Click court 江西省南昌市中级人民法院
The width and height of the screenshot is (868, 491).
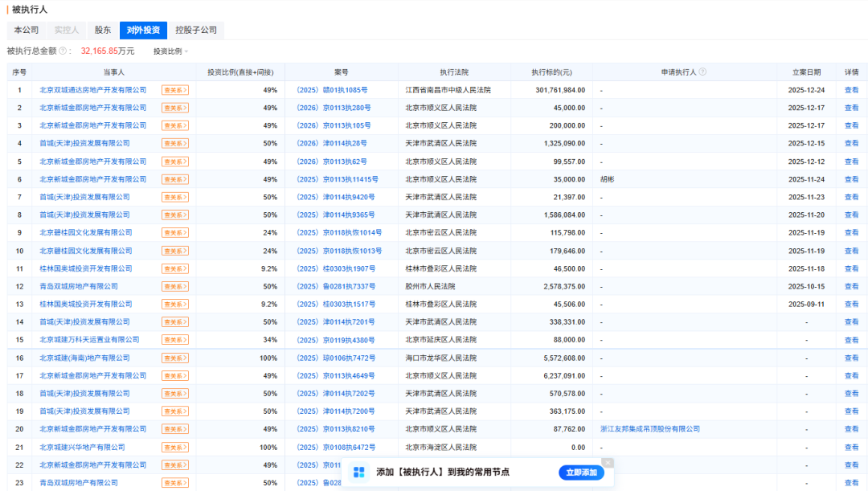point(448,90)
